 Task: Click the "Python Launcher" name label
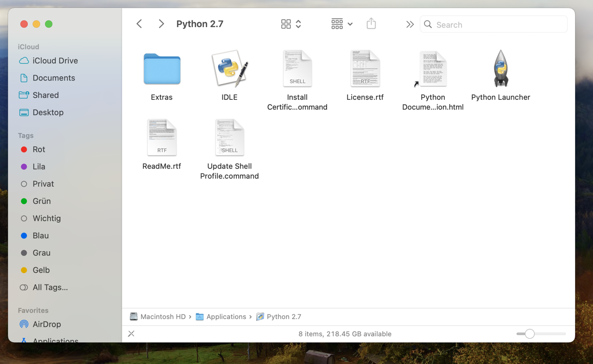[x=501, y=97]
